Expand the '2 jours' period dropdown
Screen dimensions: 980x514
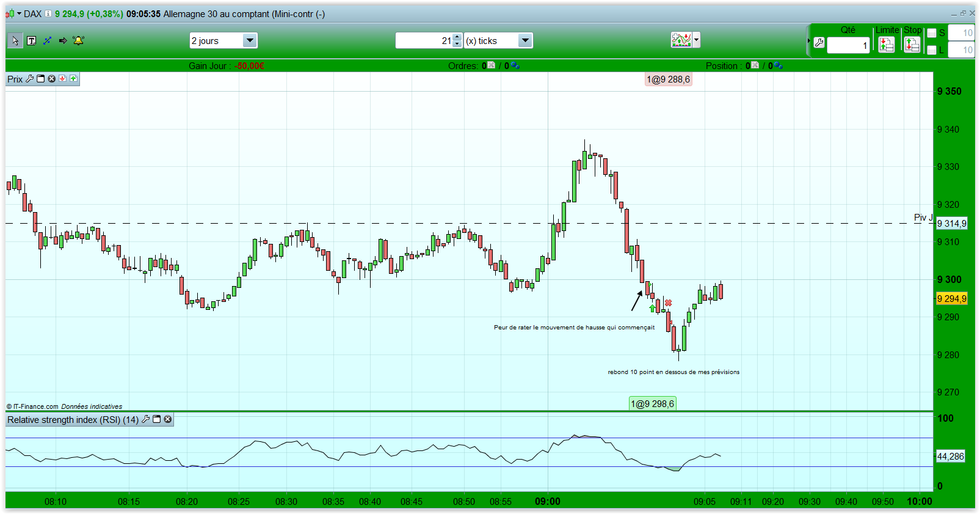coord(250,40)
